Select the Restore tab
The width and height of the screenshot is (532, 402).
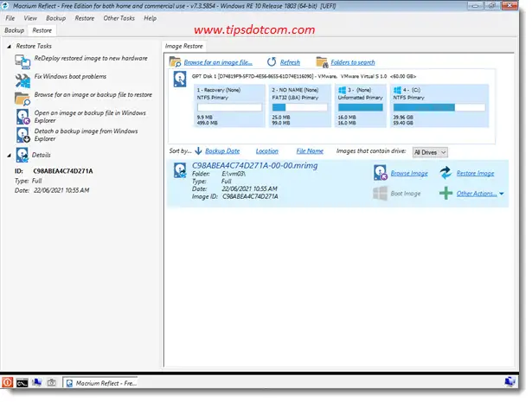42,30
